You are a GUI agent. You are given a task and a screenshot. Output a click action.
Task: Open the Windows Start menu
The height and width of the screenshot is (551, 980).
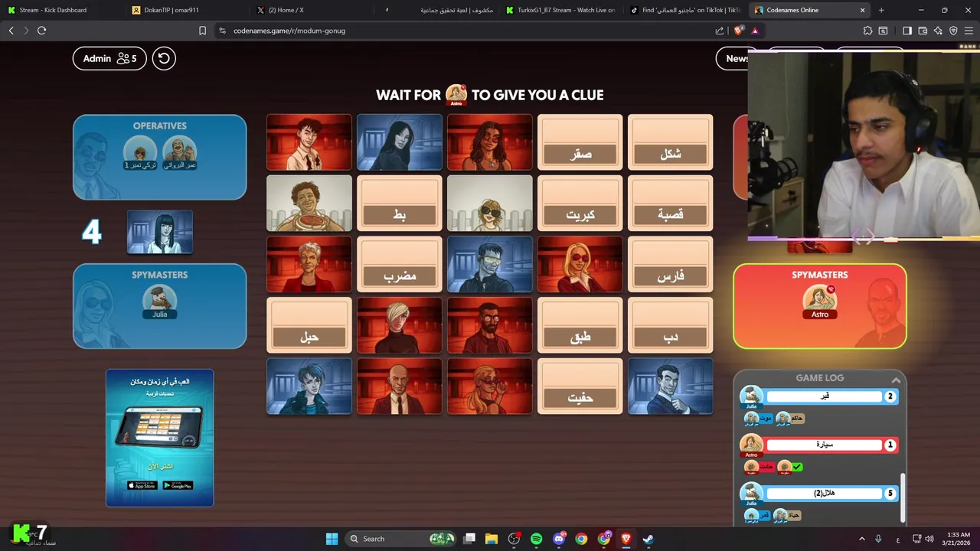point(332,539)
